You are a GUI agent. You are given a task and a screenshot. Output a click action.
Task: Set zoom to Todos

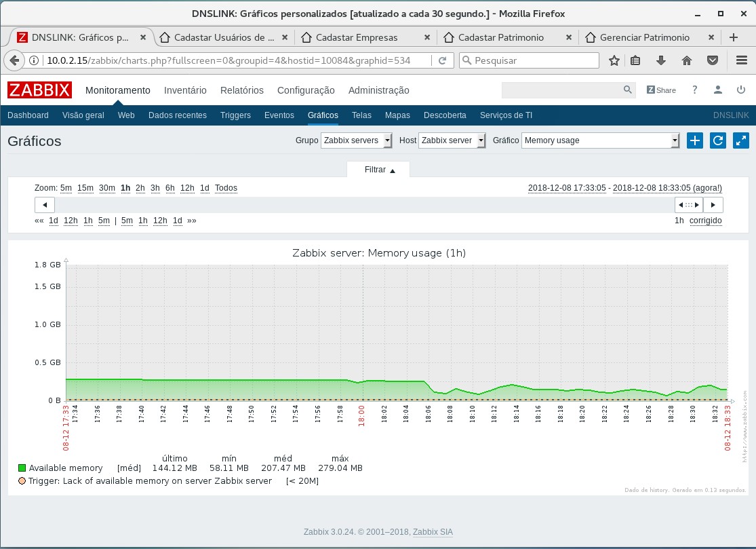pos(226,188)
